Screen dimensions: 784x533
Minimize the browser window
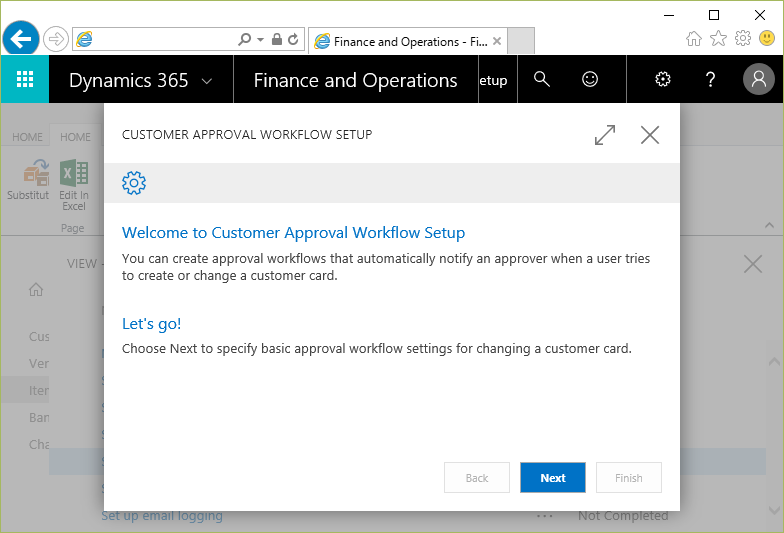click(x=669, y=15)
